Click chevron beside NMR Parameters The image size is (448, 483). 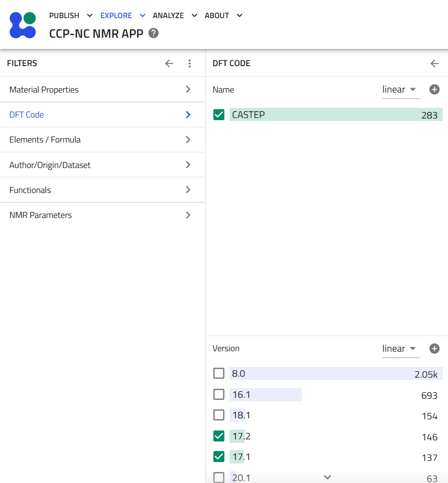click(x=188, y=215)
